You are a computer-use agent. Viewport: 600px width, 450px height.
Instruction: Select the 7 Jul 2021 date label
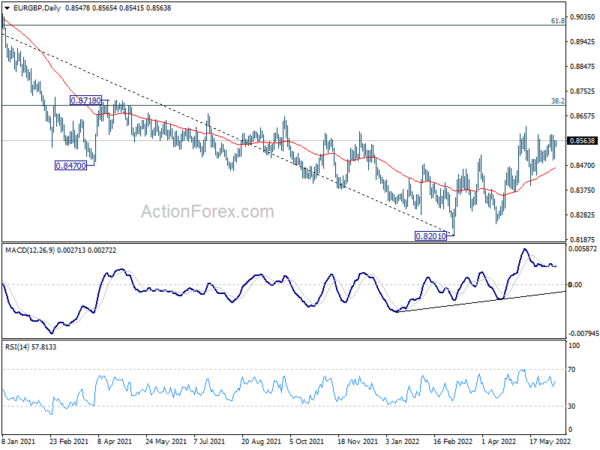(x=210, y=442)
